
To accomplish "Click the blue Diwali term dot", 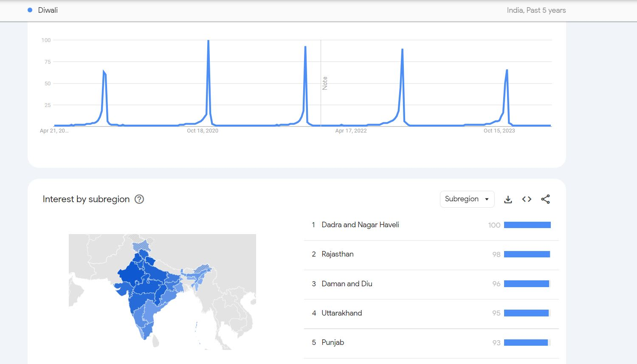I will [x=30, y=10].
